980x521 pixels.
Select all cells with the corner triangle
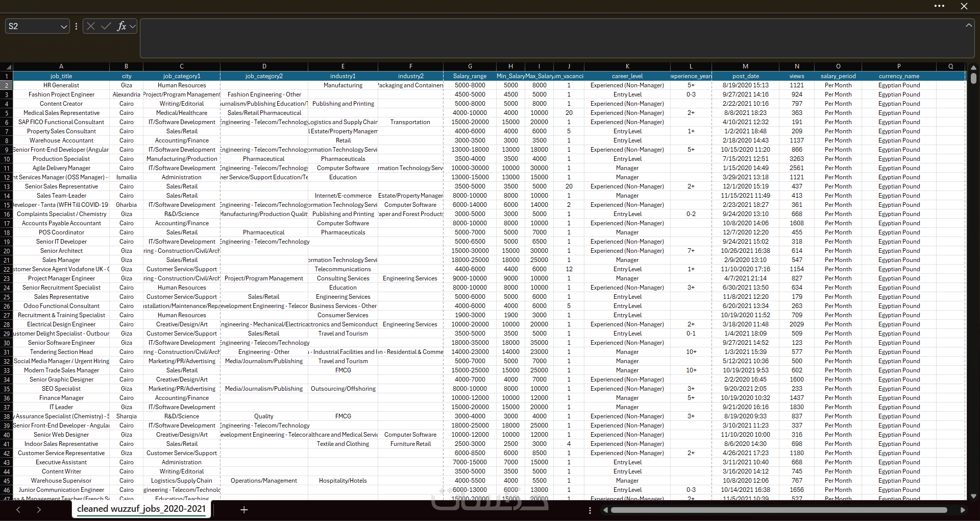click(7, 66)
